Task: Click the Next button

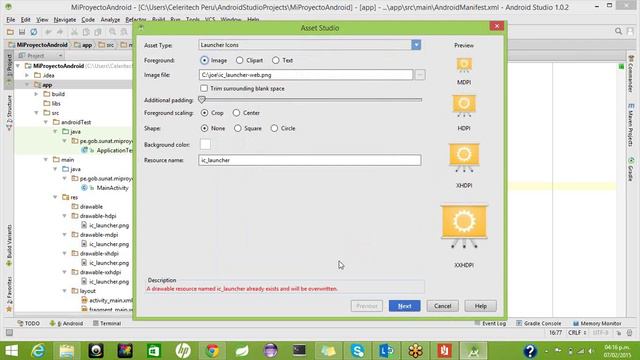Action: click(x=404, y=306)
